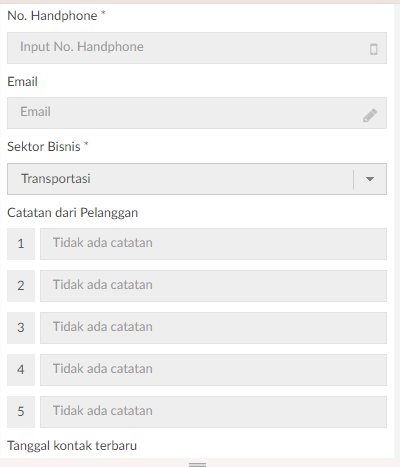The height and width of the screenshot is (467, 400).
Task: Click the number 4 note box
Action: pyautogui.click(x=21, y=370)
